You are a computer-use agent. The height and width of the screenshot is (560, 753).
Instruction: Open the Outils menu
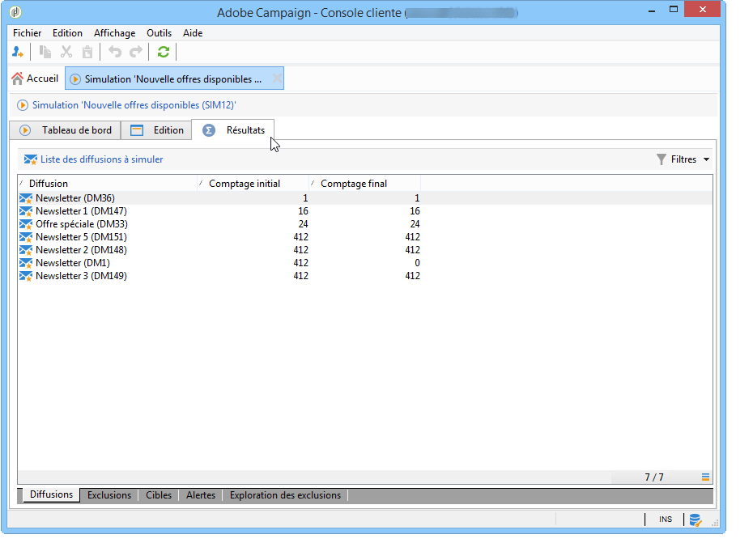159,33
